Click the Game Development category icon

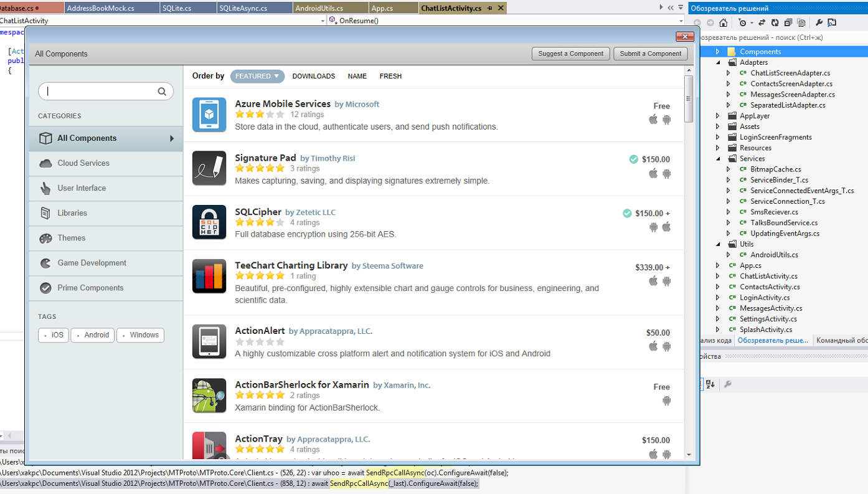click(x=45, y=263)
